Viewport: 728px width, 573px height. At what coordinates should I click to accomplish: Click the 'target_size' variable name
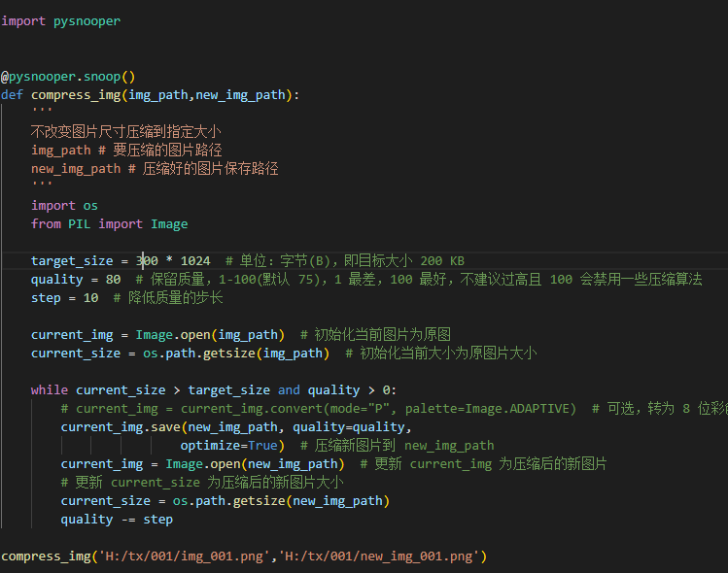(x=72, y=261)
